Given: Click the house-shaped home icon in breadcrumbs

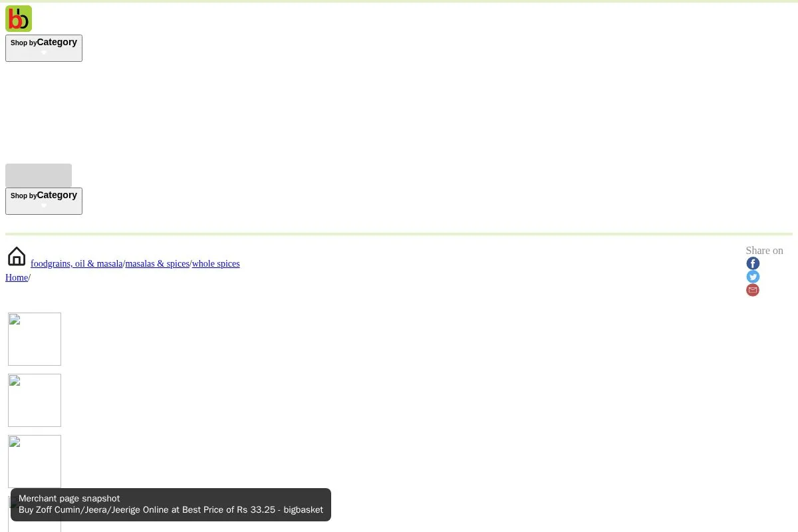Looking at the screenshot, I should click(17, 257).
